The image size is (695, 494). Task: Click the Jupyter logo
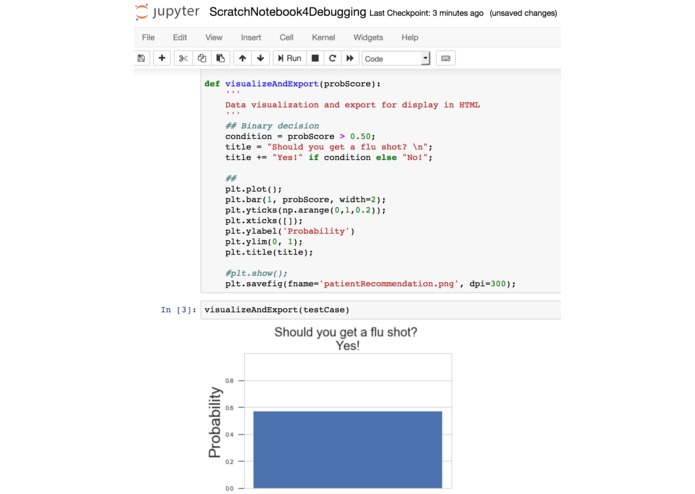point(167,12)
